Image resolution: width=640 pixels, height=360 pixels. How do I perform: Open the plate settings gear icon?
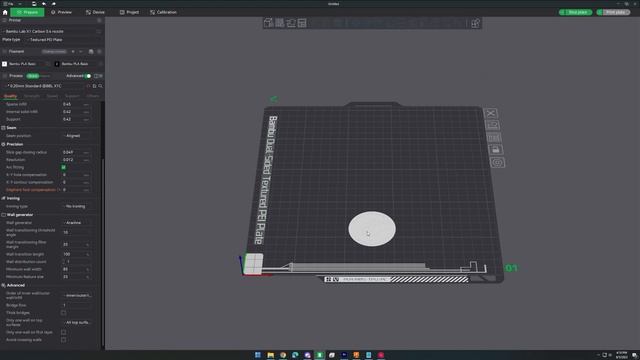coord(497,162)
